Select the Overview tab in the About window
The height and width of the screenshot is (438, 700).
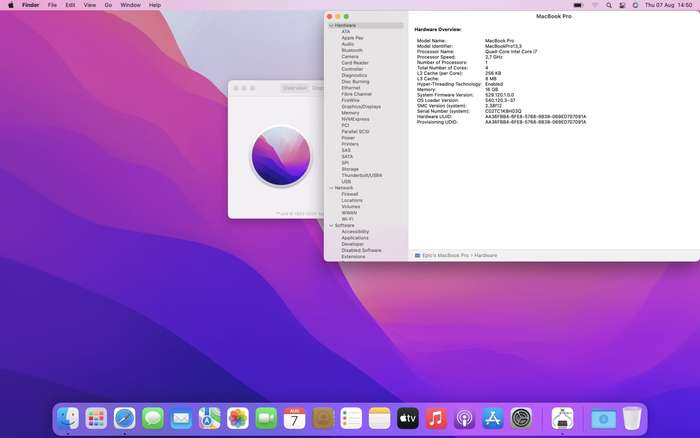pyautogui.click(x=295, y=88)
